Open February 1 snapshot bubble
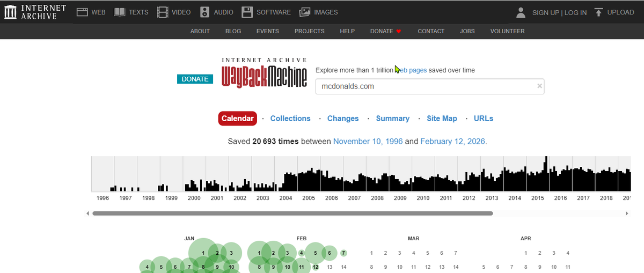The height and width of the screenshot is (273, 644). click(259, 253)
